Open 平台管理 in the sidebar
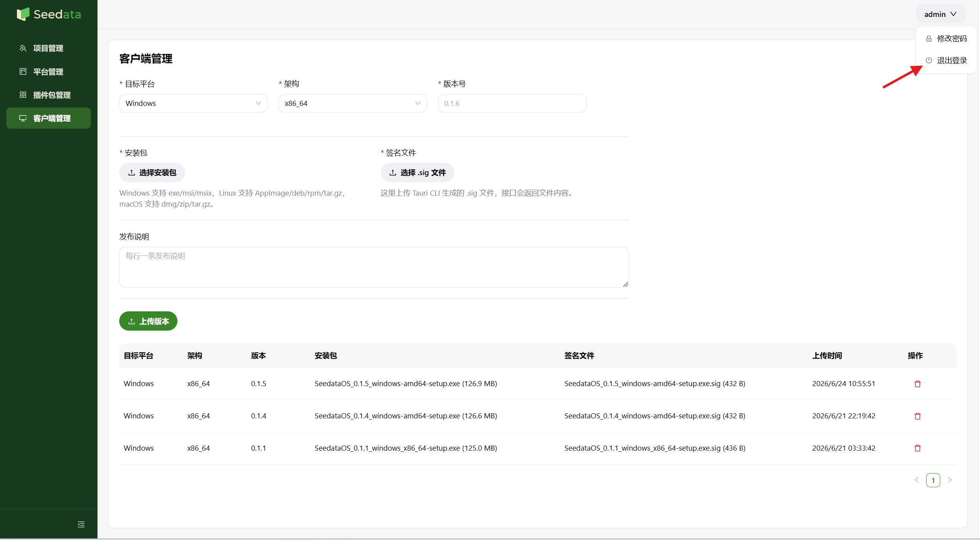Viewport: 980px width, 540px height. click(x=48, y=72)
